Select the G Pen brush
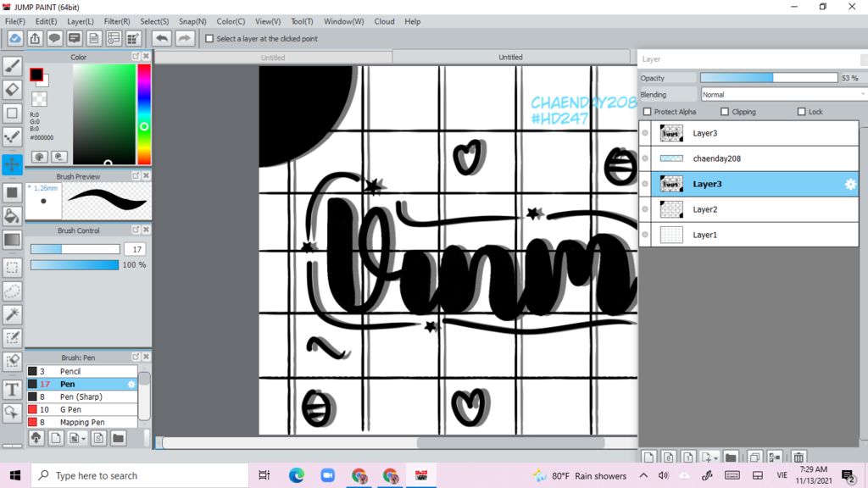Image resolution: width=868 pixels, height=488 pixels. point(82,409)
